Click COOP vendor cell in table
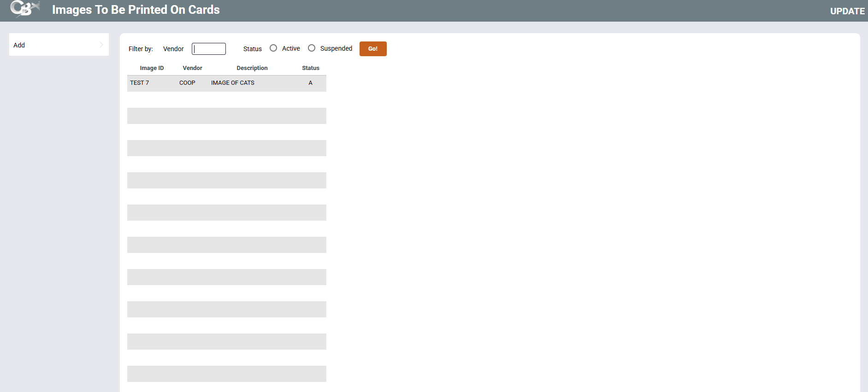 187,83
